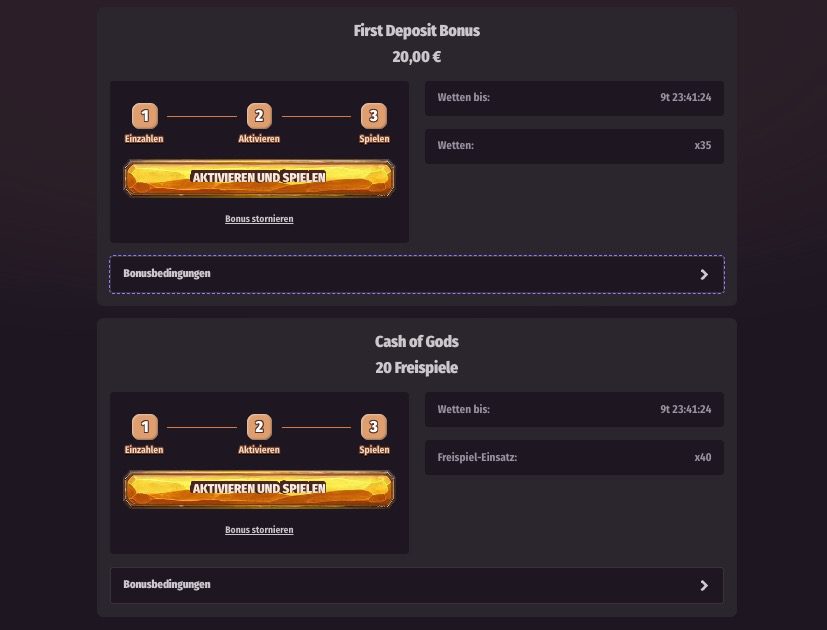Viewport: 827px width, 630px height.
Task: Click step 2 Aktivieren icon in First Deposit Bonus
Action: (x=258, y=117)
